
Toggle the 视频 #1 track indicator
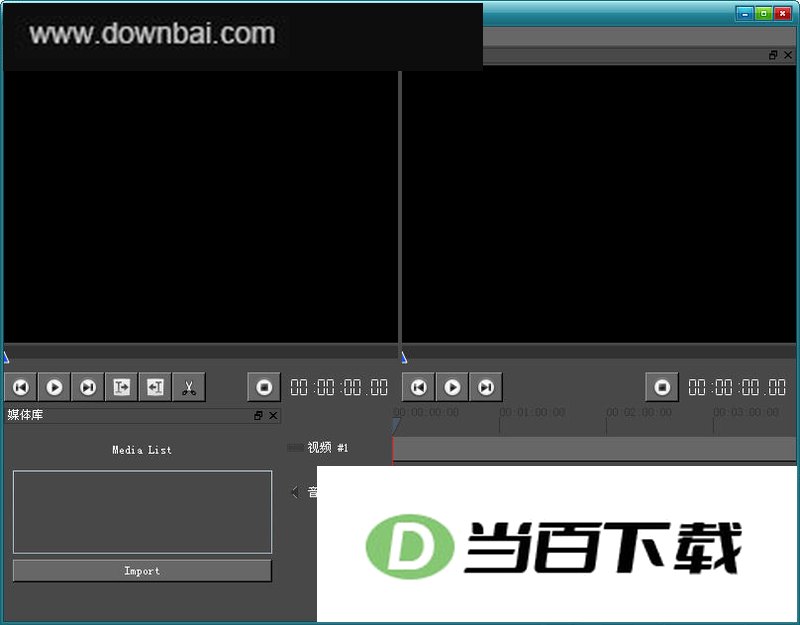pos(295,448)
